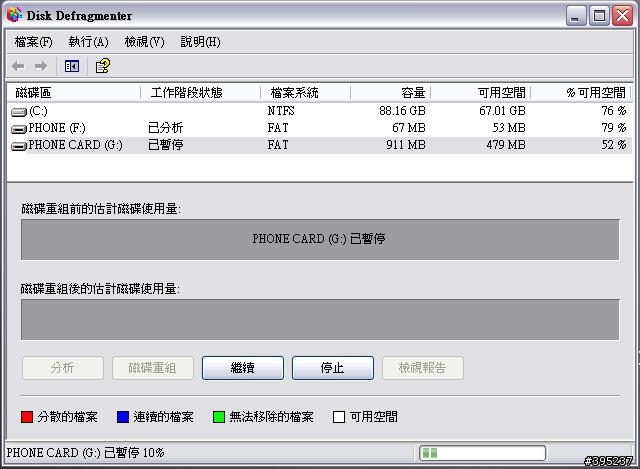
Task: Click the 67 MB capacity cell
Action: [409, 128]
